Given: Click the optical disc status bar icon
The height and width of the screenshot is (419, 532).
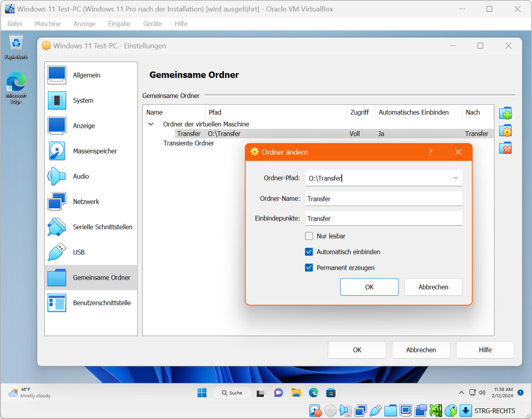Looking at the screenshot, I should point(330,411).
